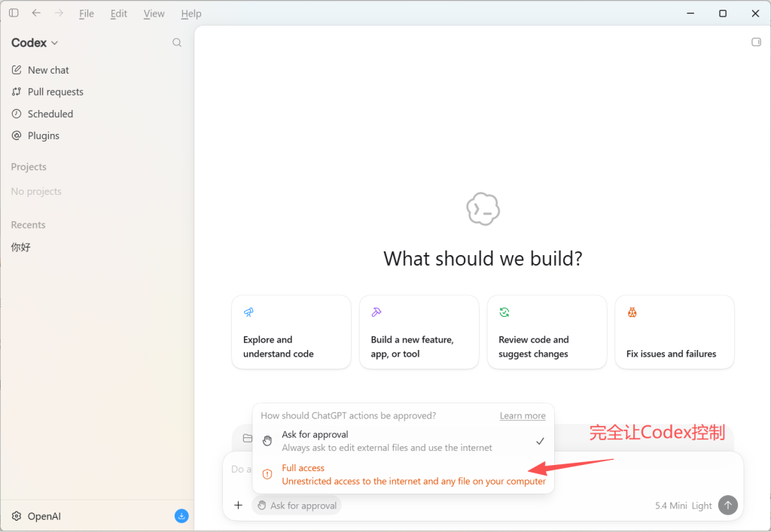Open the 5.4 Mini model selector
This screenshot has height=532, width=771.
tap(671, 506)
